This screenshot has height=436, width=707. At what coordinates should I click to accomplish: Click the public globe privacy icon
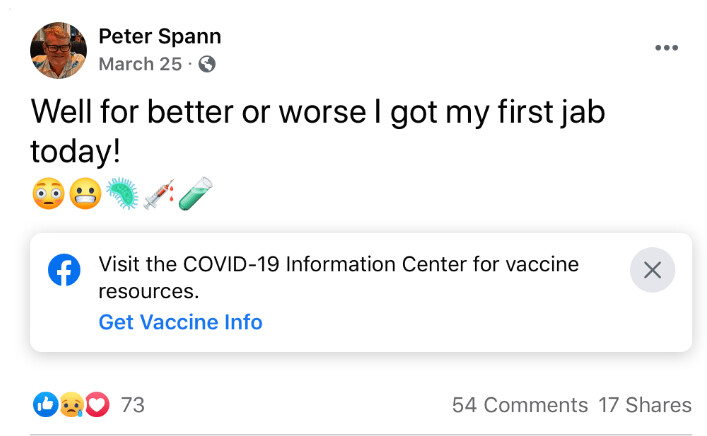pyautogui.click(x=207, y=64)
